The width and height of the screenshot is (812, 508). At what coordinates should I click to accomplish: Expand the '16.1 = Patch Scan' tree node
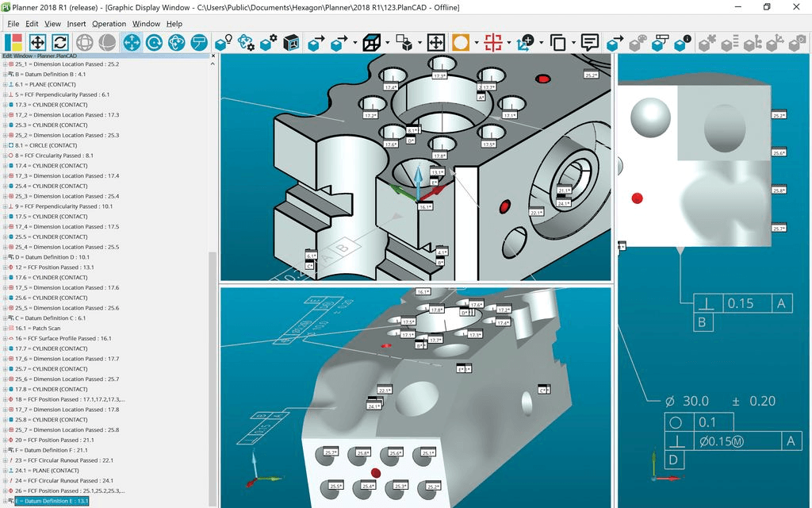pyautogui.click(x=6, y=328)
